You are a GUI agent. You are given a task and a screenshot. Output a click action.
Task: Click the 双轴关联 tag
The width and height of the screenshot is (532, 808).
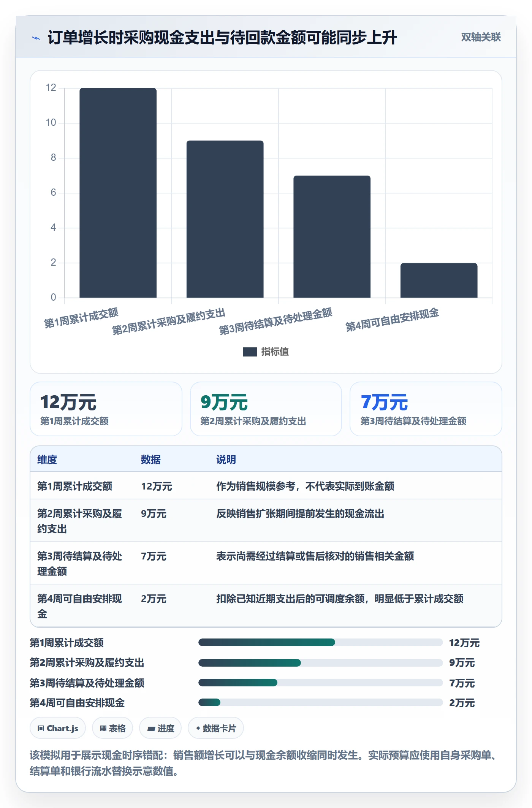point(481,37)
